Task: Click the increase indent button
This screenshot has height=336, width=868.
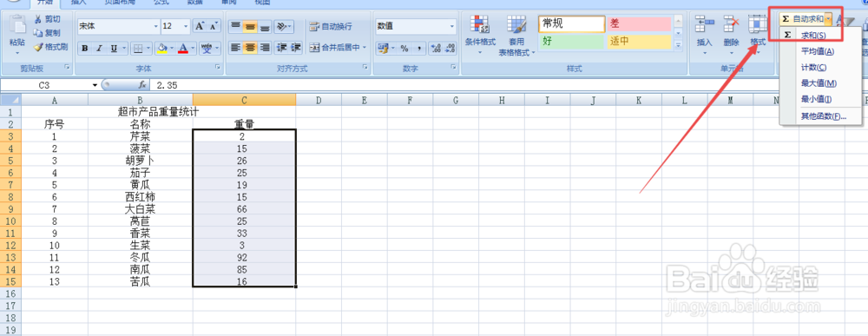Action: 296,48
